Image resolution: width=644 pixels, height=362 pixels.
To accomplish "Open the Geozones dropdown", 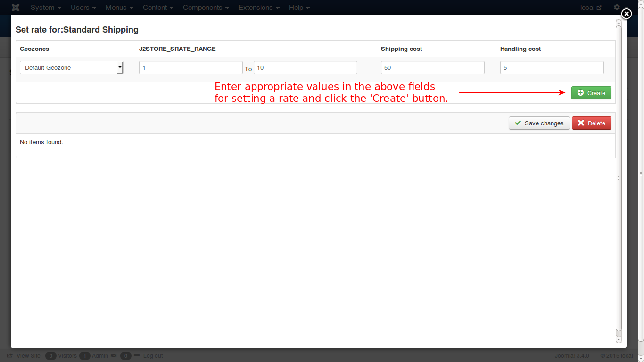I will 71,67.
